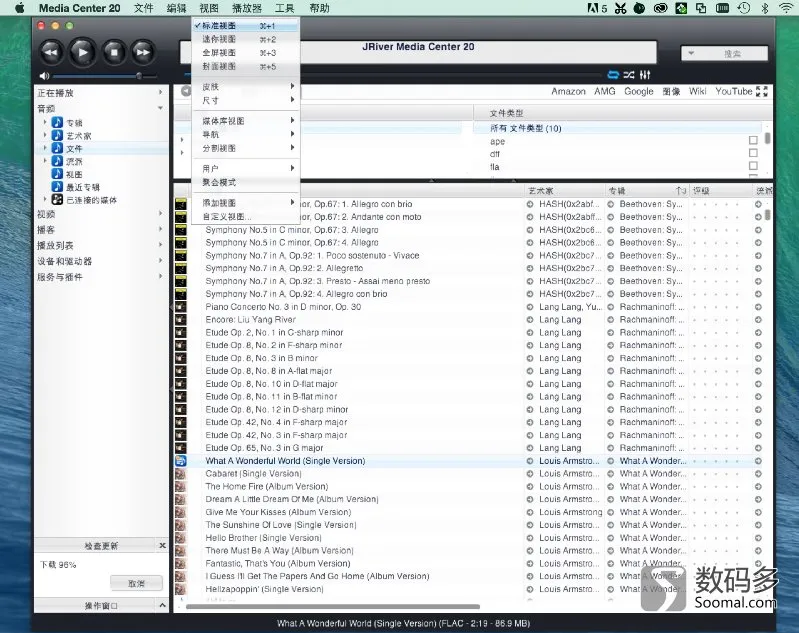This screenshot has height=633, width=799.
Task: Open the Google link
Action: pyautogui.click(x=638, y=92)
